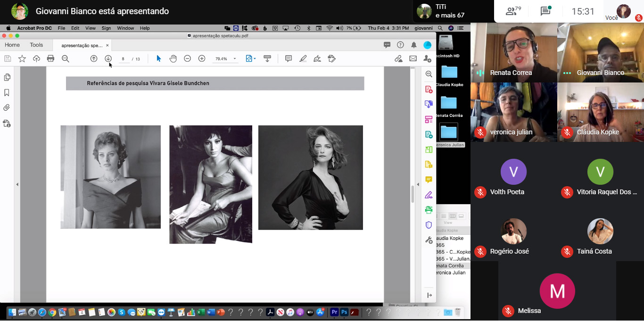
Task: Click the page number field
Action: pyautogui.click(x=123, y=59)
